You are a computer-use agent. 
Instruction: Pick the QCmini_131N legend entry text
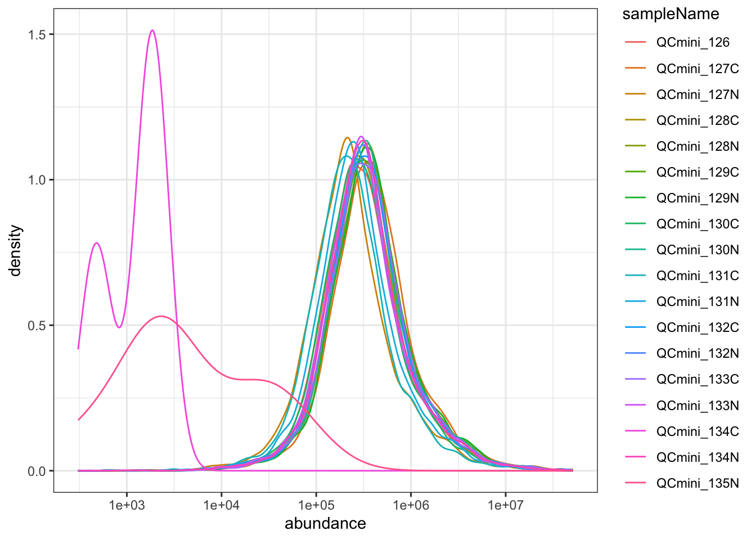[697, 301]
